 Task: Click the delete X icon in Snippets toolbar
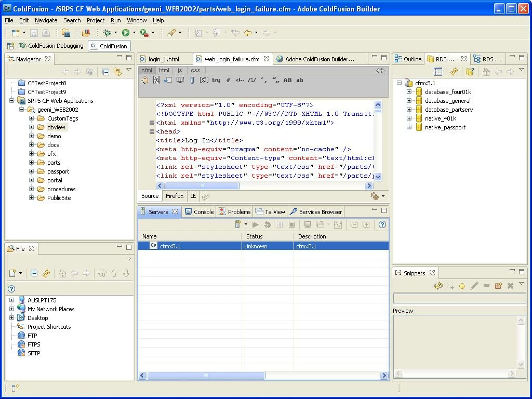pos(510,286)
